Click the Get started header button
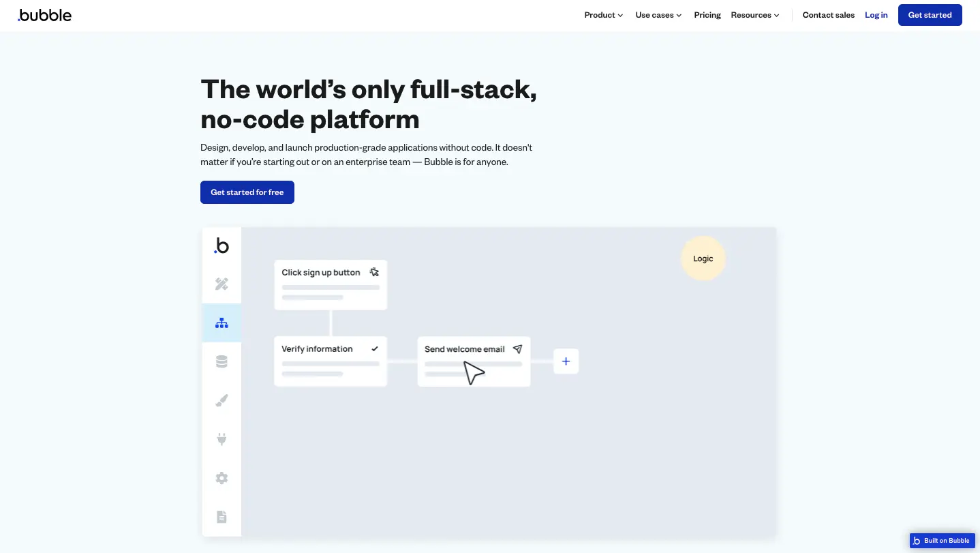 point(930,15)
